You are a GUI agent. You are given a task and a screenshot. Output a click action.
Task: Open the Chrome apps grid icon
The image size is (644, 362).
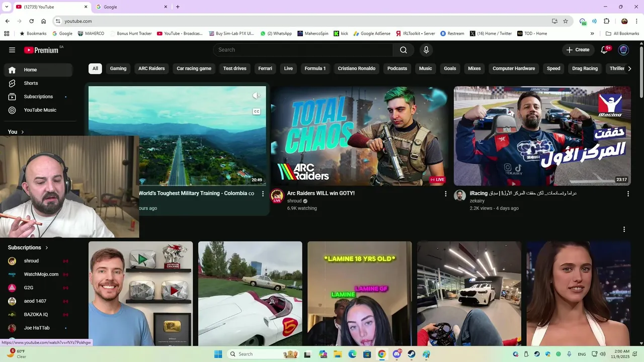point(7,34)
